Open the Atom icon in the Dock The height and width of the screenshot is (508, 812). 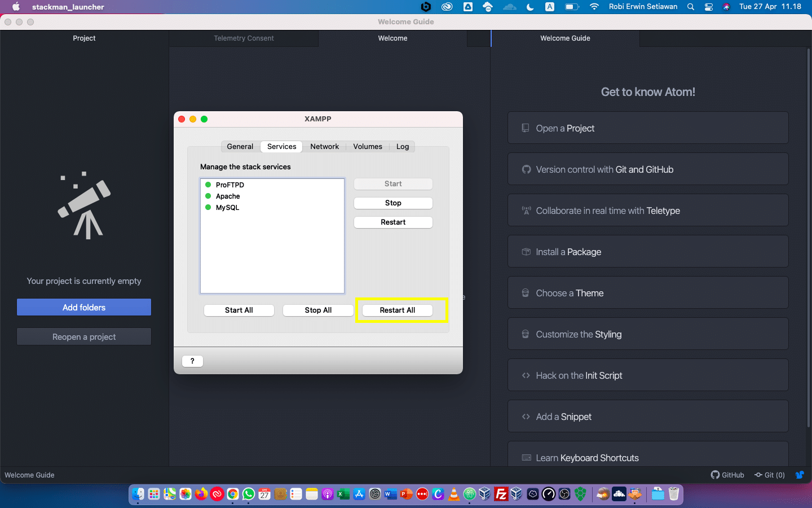470,494
